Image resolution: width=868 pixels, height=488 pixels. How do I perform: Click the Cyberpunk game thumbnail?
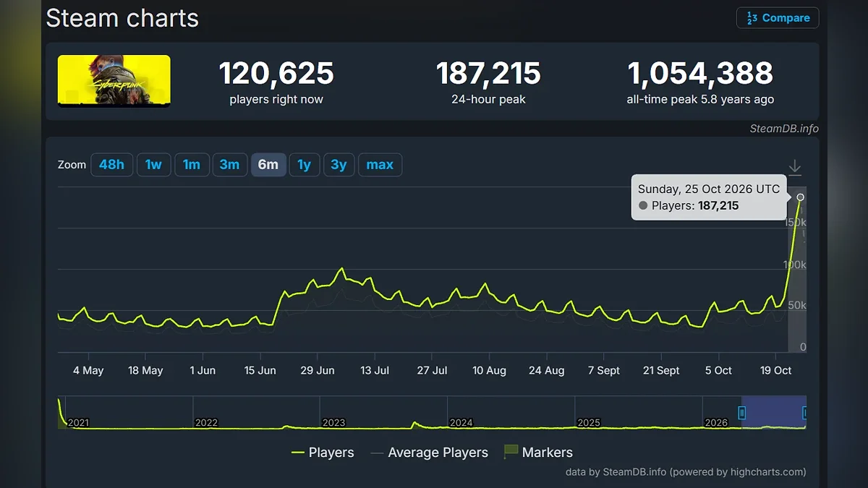114,81
